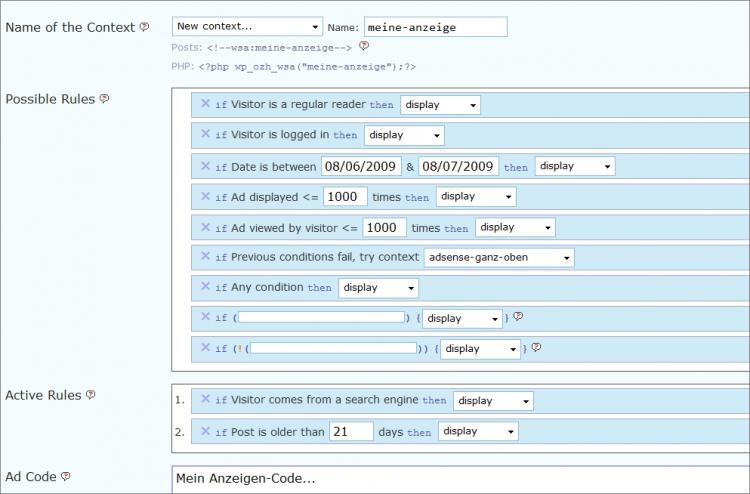Expand the adsense-ganz-oben context dropdown
The width and height of the screenshot is (750, 494).
point(499,257)
